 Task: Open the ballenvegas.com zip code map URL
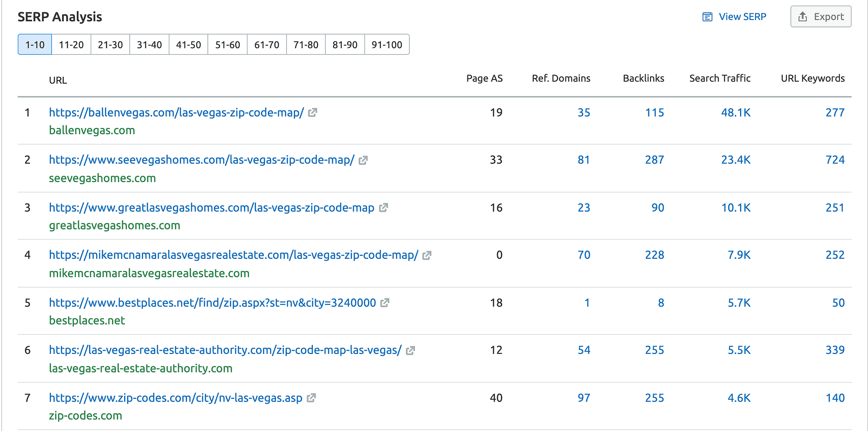click(176, 113)
